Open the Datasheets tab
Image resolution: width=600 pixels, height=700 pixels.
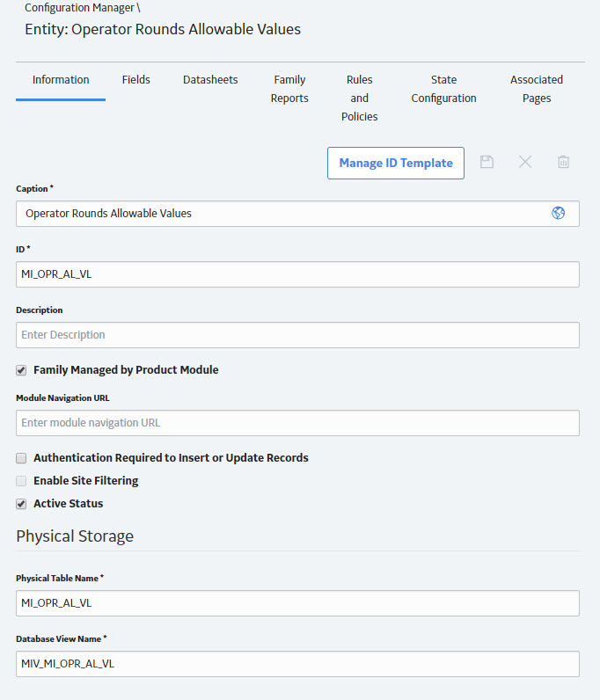coord(210,80)
